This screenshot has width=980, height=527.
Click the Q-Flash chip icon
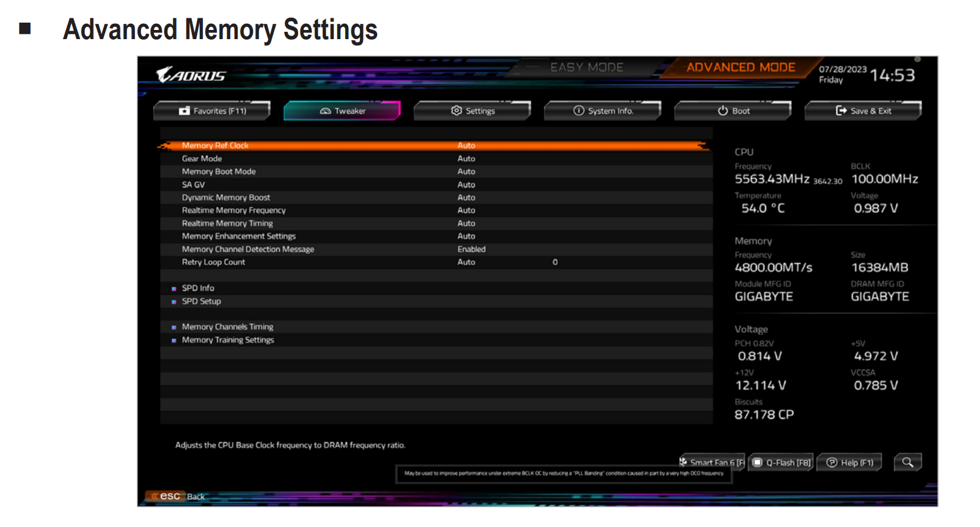pos(758,463)
